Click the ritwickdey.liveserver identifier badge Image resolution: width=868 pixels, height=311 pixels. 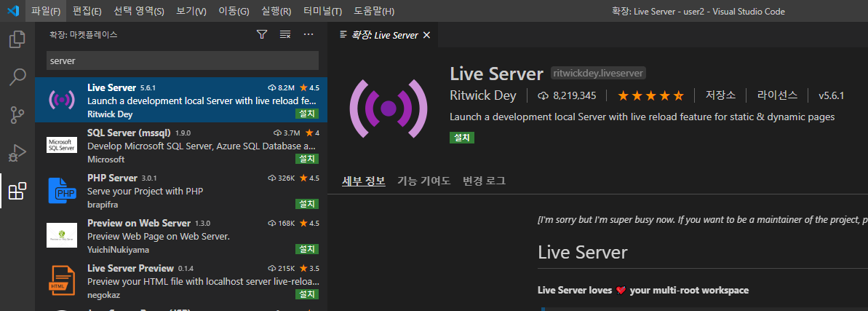click(598, 73)
